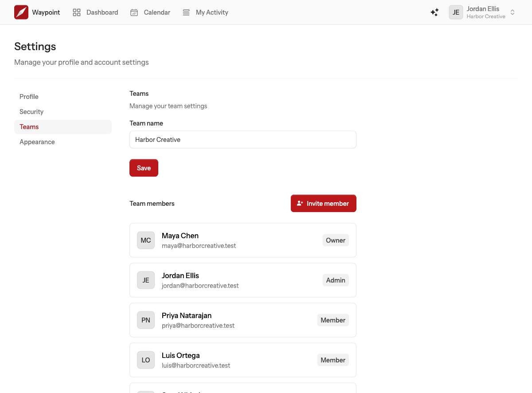
Task: Click the Settings page heading
Action: click(x=35, y=47)
